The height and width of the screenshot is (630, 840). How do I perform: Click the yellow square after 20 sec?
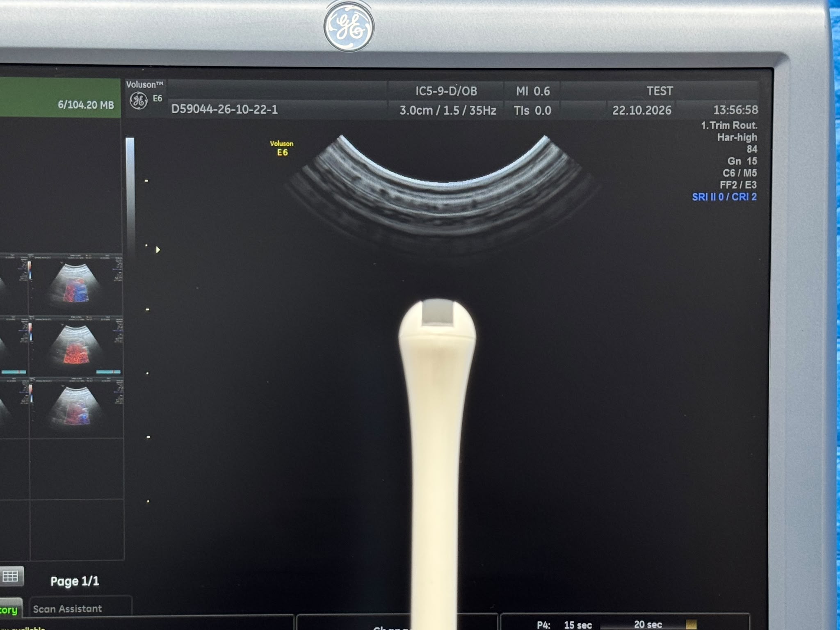click(x=691, y=625)
